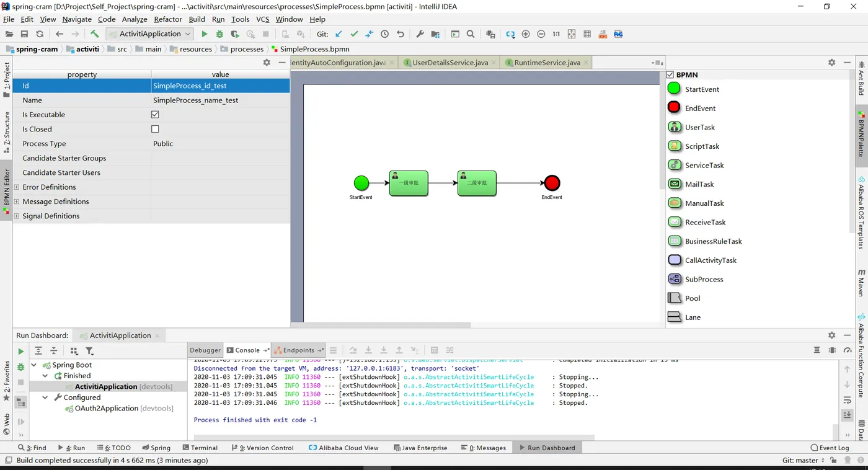Click the Run Dashboard filter funnel icon
868x470 pixels.
pos(89,351)
